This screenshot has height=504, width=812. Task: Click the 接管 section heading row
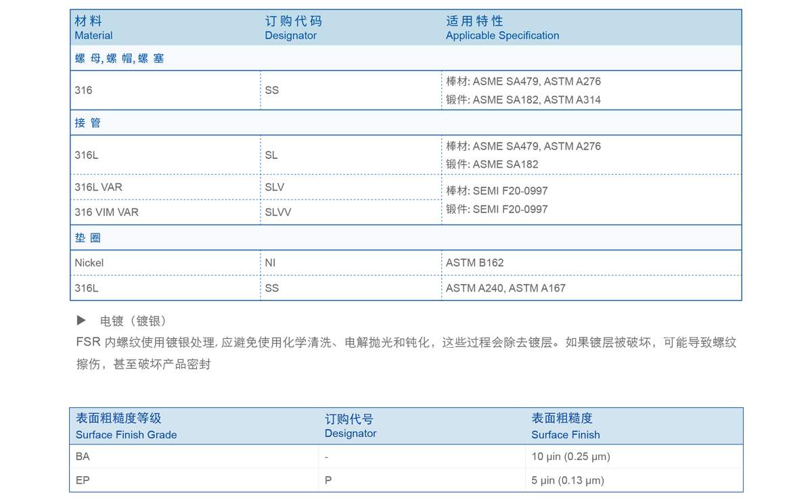click(86, 122)
